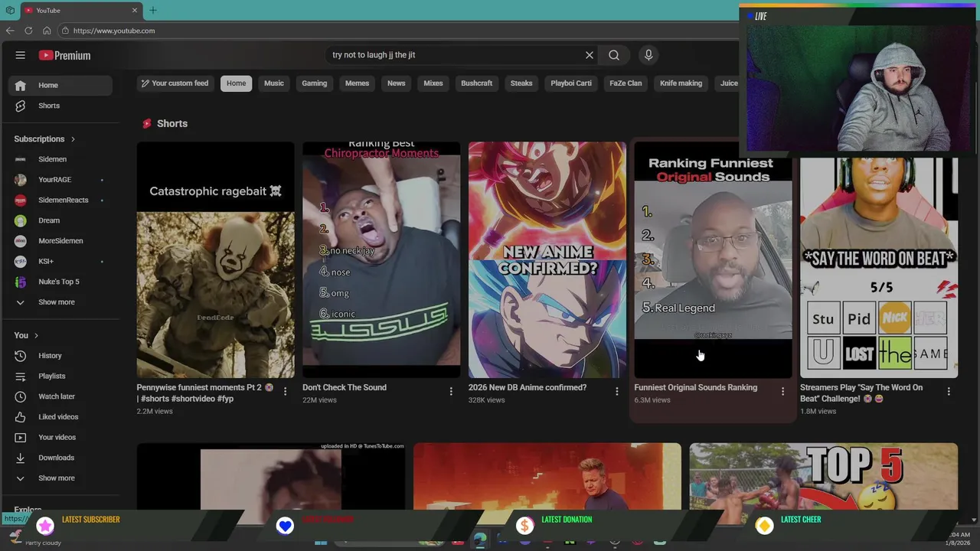Select the Memes filter chip
The height and width of the screenshot is (551, 980).
(x=357, y=83)
